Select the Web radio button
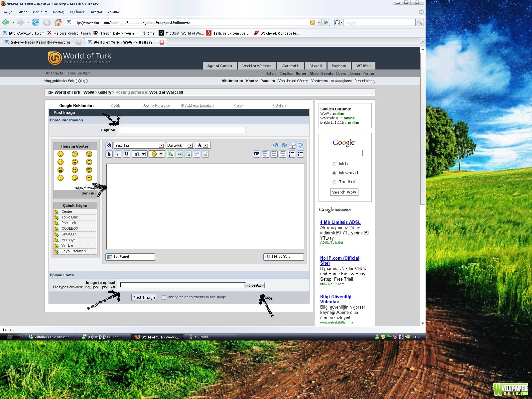The height and width of the screenshot is (399, 532). coord(334,164)
